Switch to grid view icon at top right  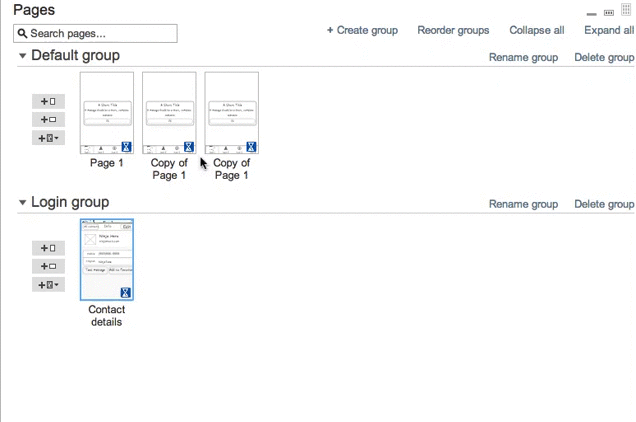coord(626,11)
